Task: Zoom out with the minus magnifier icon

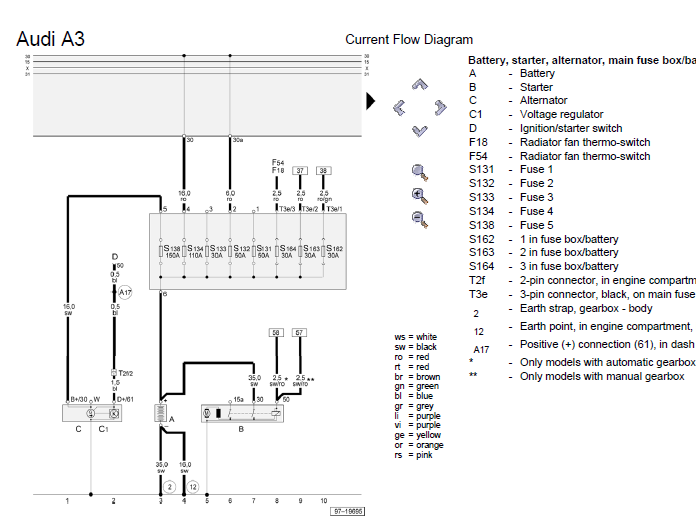Action: tap(419, 220)
